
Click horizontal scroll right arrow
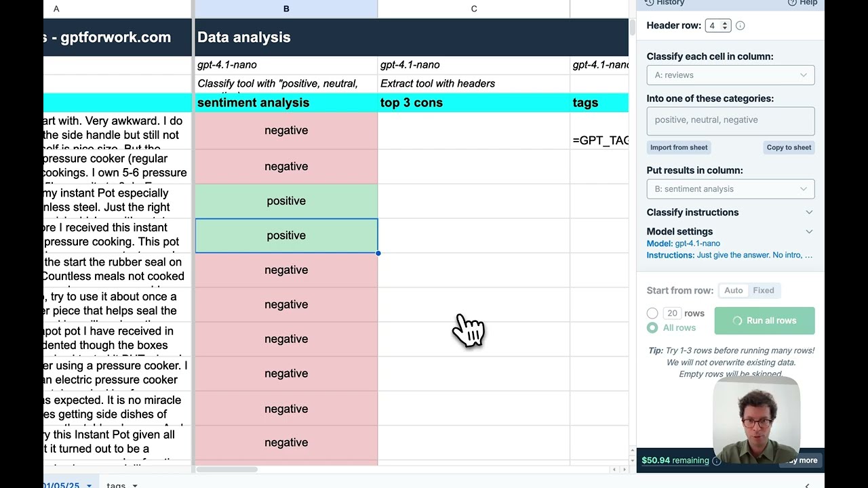(x=624, y=470)
